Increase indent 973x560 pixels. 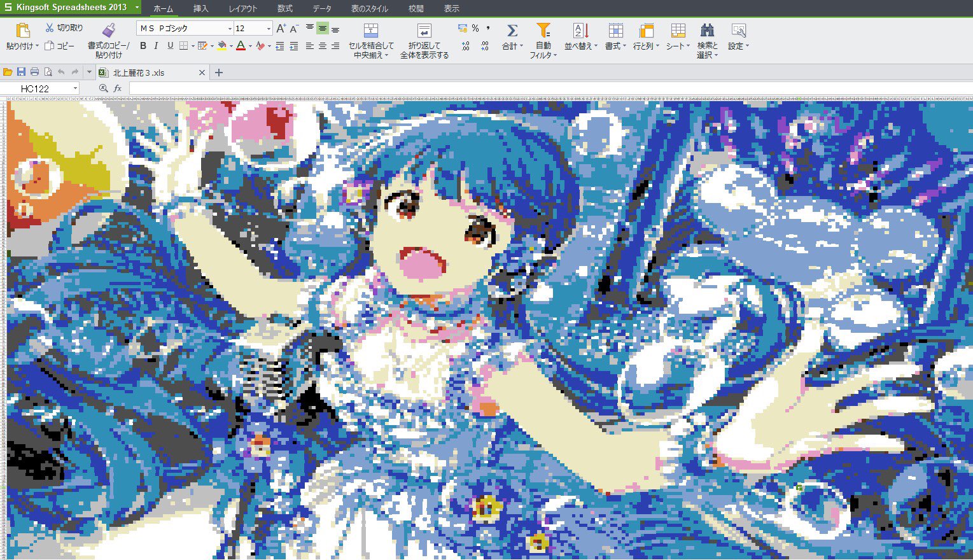coord(293,46)
